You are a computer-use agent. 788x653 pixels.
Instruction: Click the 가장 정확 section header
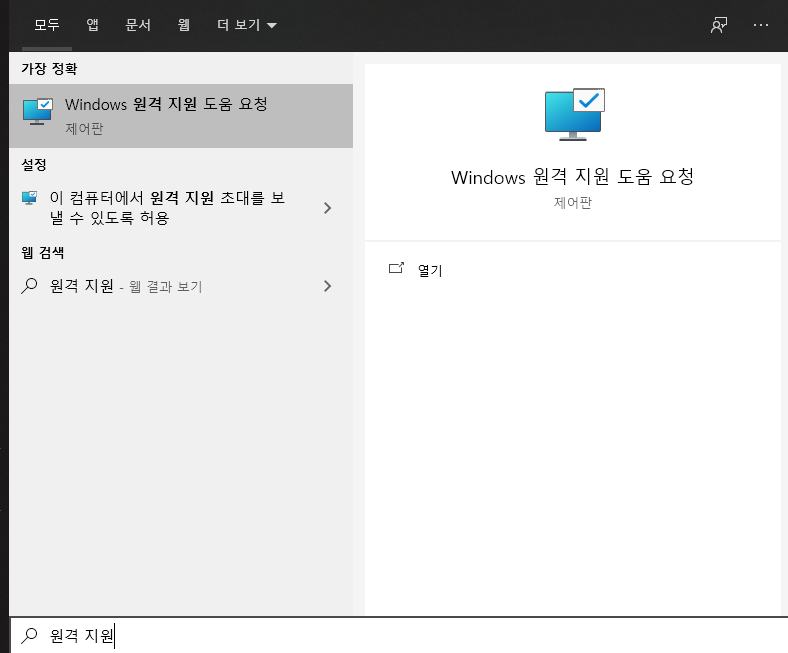49,68
